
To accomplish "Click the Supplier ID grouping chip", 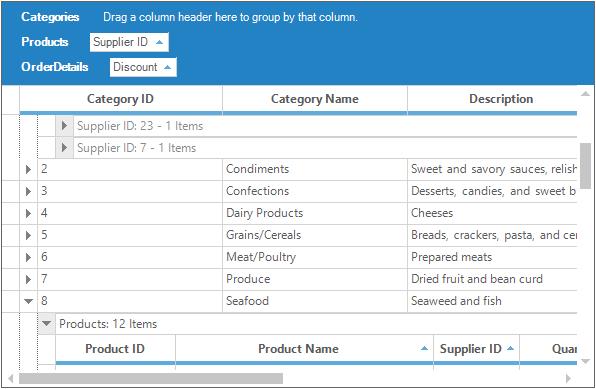I will [129, 42].
